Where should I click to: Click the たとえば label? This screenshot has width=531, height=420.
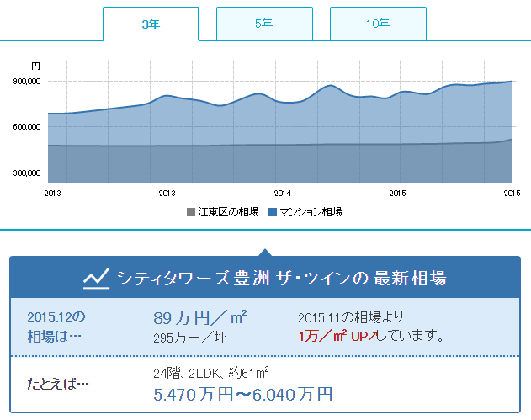pyautogui.click(x=58, y=384)
